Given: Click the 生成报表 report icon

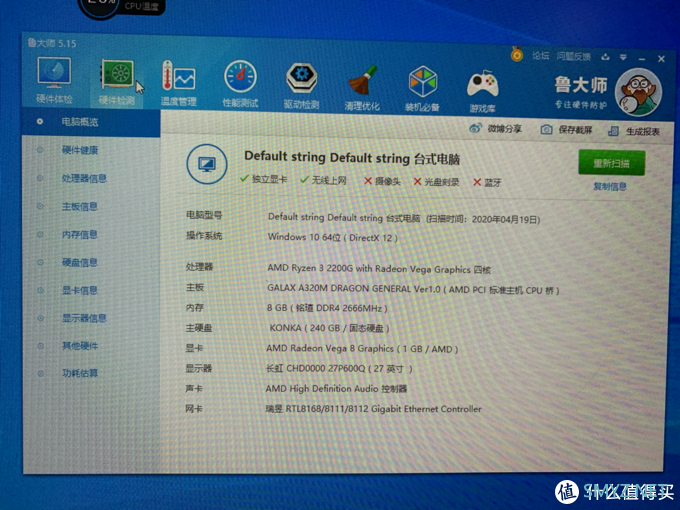Looking at the screenshot, I should point(613,131).
